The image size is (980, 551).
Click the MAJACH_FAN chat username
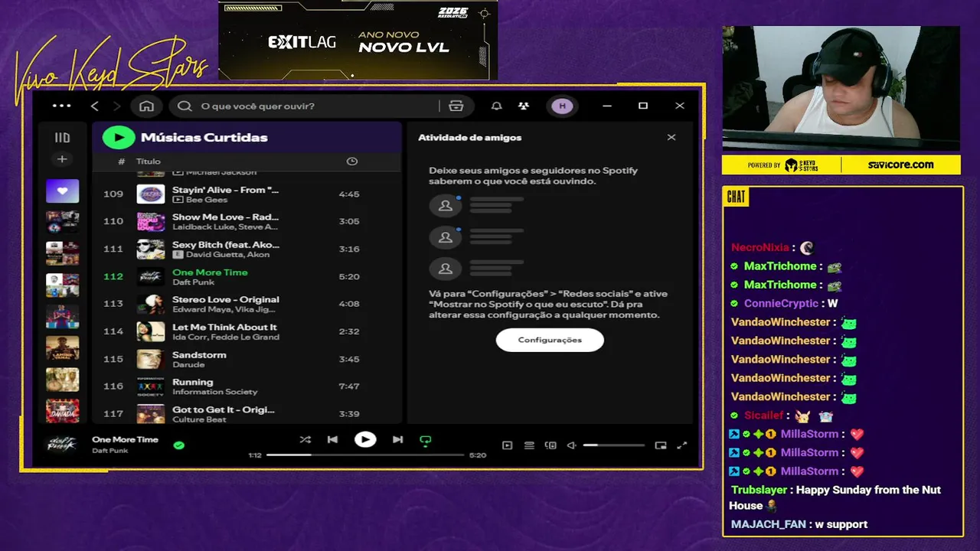(x=768, y=524)
